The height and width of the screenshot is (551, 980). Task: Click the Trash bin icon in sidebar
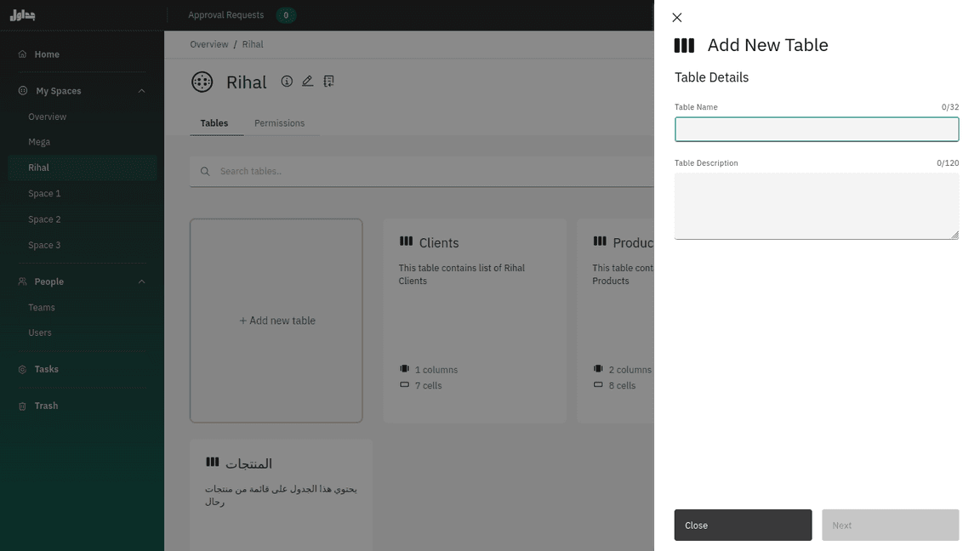pos(22,406)
